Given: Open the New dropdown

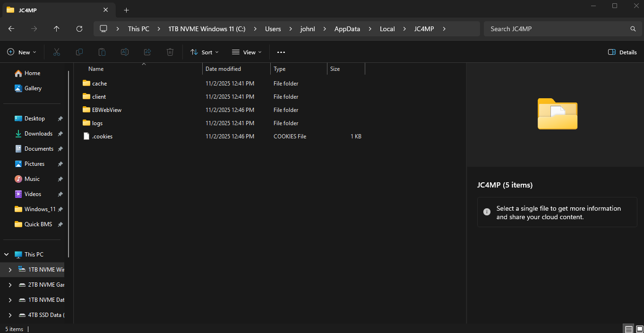Looking at the screenshot, I should click(x=21, y=52).
